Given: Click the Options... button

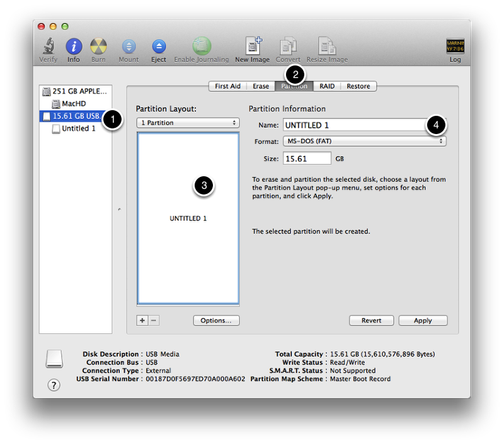Looking at the screenshot, I should point(216,320).
